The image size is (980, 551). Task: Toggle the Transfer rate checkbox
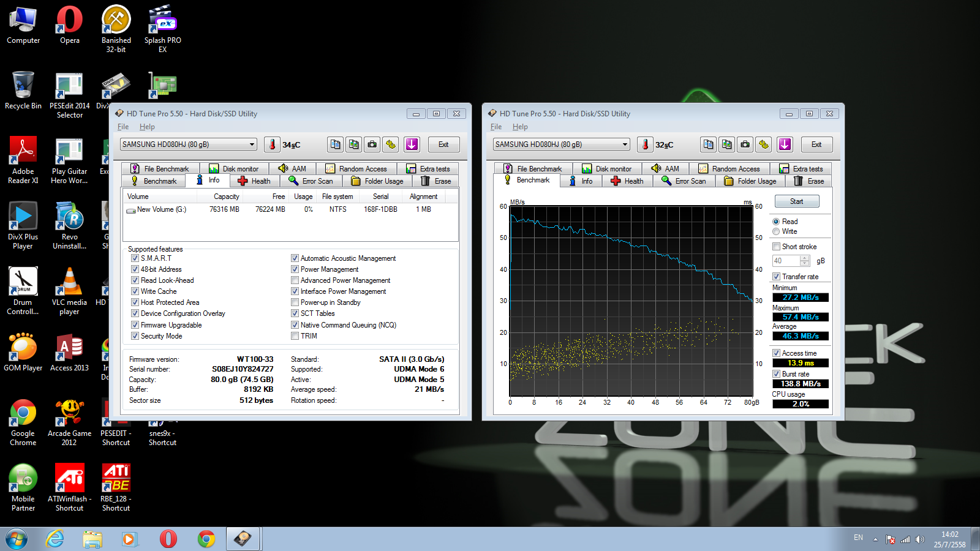[776, 277]
